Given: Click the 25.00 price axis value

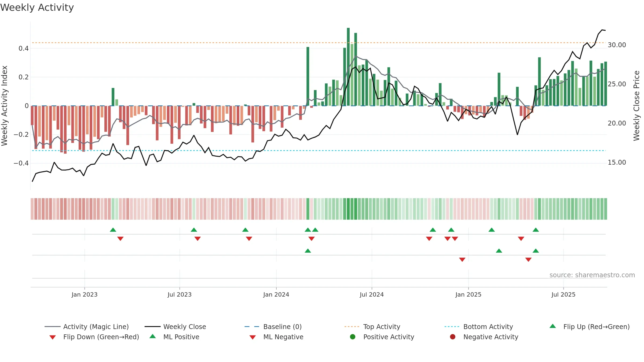Looking at the screenshot, I should coord(617,84).
